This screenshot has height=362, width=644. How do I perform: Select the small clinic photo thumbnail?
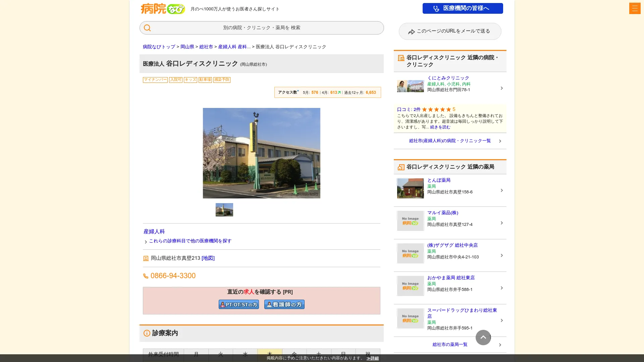224,210
